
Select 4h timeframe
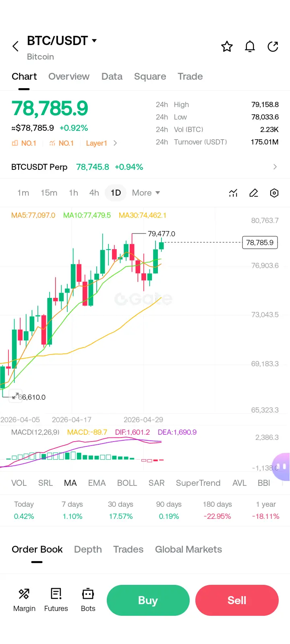click(94, 193)
